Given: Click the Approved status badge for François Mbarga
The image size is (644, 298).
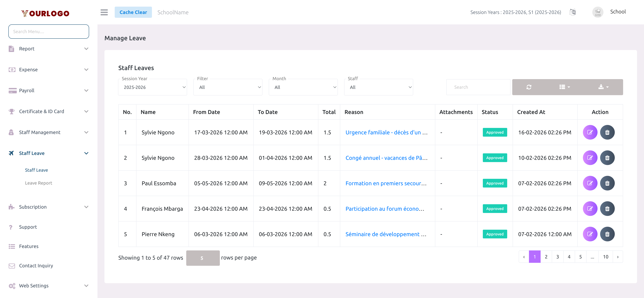Looking at the screenshot, I should tap(494, 208).
